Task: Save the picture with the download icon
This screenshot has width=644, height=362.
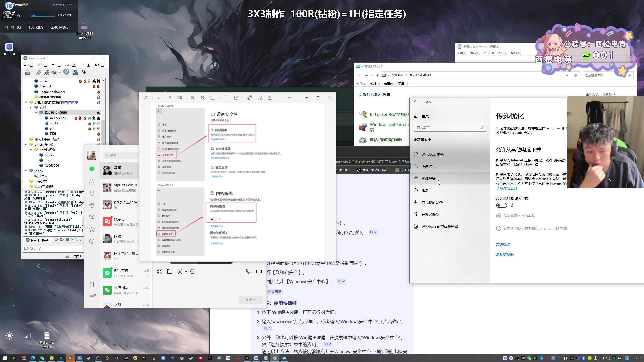Action: coord(270,98)
